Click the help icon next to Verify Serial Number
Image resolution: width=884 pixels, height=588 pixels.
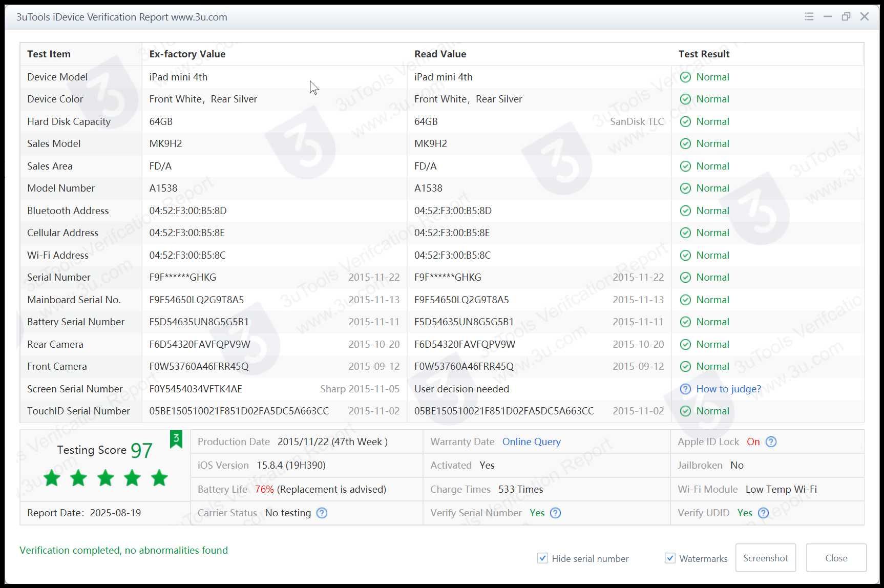point(555,513)
